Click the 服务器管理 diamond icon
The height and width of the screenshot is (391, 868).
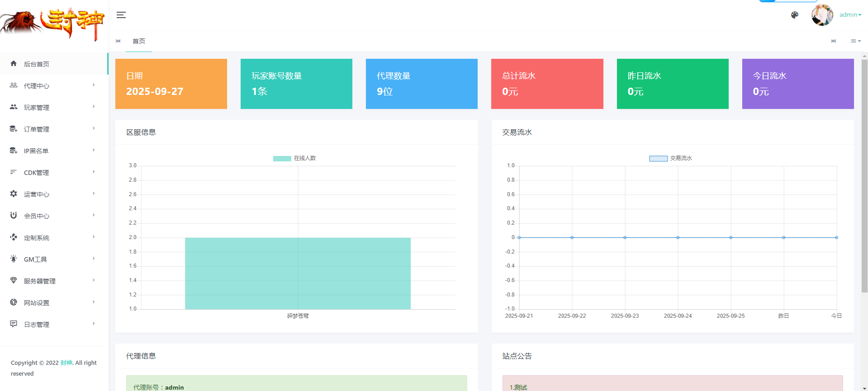click(x=14, y=281)
